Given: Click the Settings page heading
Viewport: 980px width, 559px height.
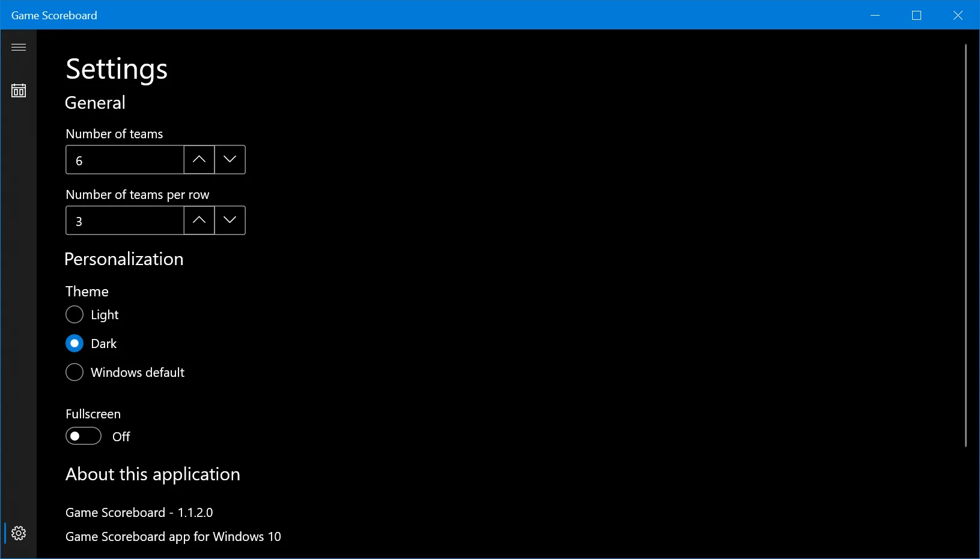Looking at the screenshot, I should click(117, 69).
